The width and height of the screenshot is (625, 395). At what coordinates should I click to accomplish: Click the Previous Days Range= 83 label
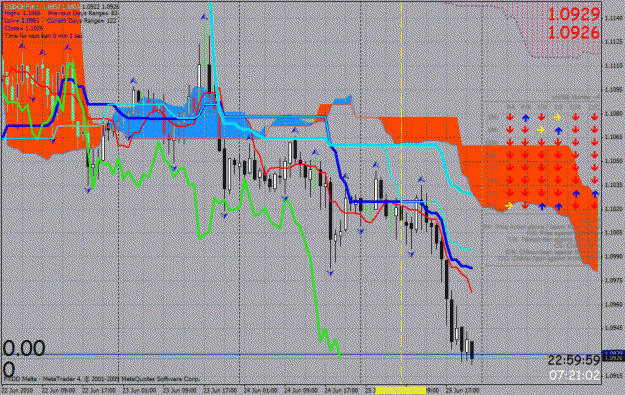pyautogui.click(x=83, y=13)
